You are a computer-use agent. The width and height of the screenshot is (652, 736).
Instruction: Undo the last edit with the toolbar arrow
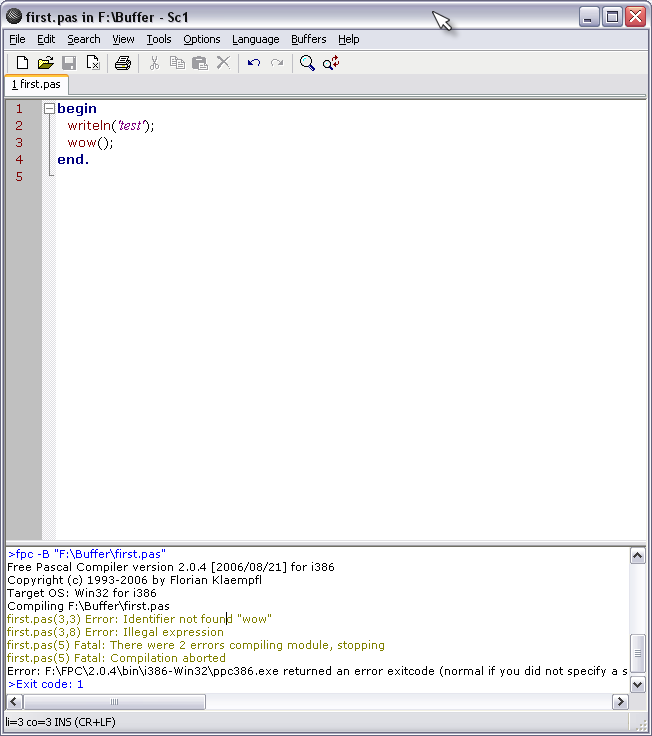[x=254, y=63]
